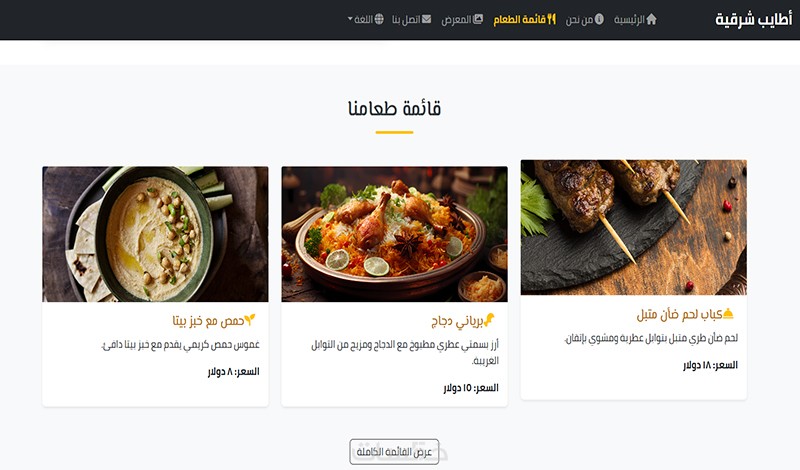Open the lamb kebab dish photo
The width and height of the screenshot is (800, 470).
634,228
